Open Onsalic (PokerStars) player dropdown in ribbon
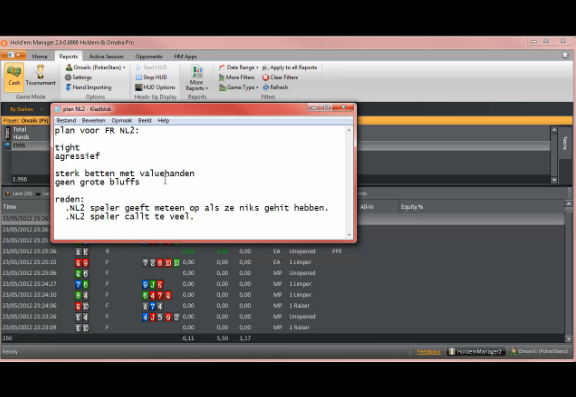 [x=96, y=68]
